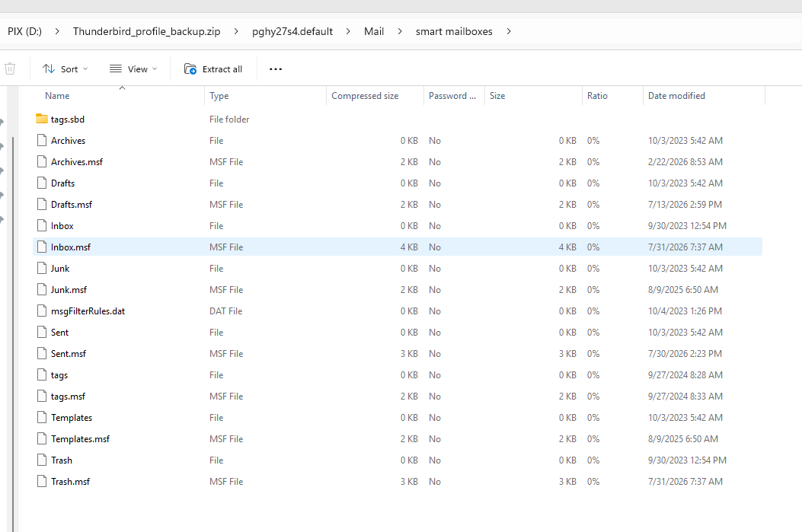
Task: Select the Sent file icon
Action: pyautogui.click(x=42, y=332)
